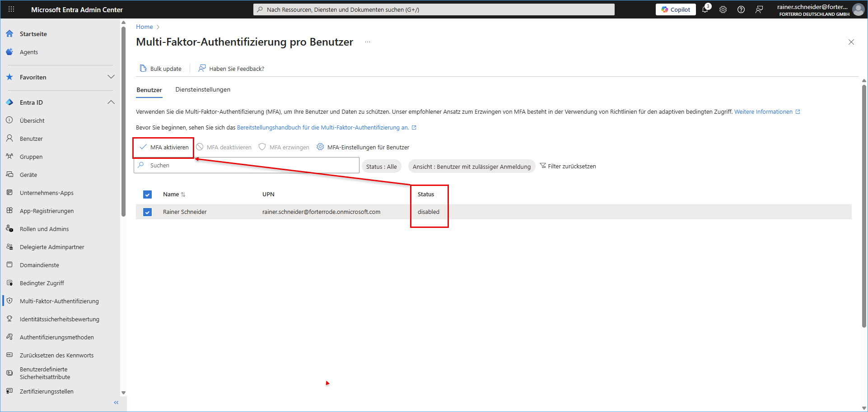Click the main page vertical scrollbar
The width and height of the screenshot is (868, 412).
864,205
